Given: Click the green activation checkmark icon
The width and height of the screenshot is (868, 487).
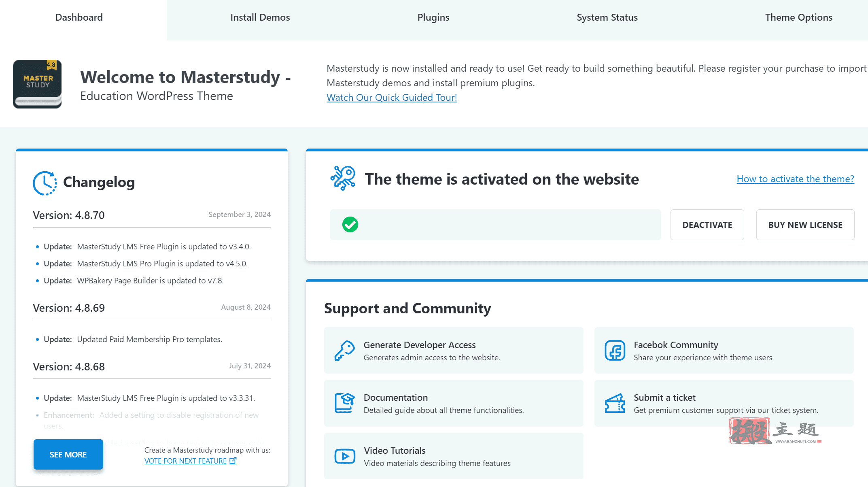Looking at the screenshot, I should (350, 225).
